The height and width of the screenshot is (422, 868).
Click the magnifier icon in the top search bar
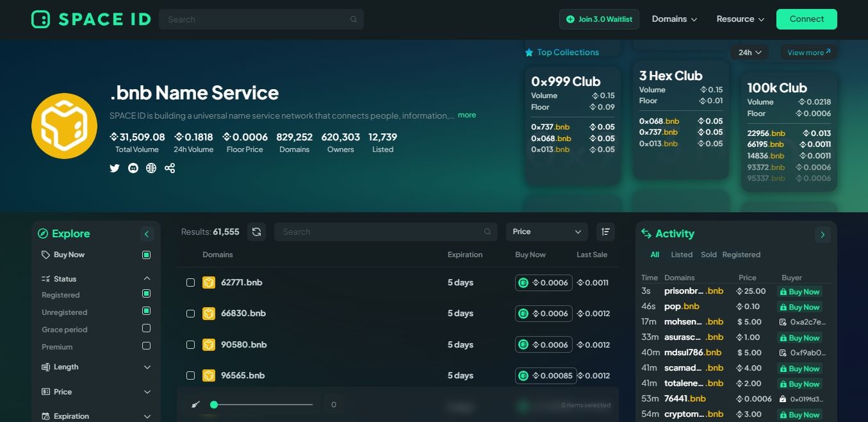tap(354, 19)
